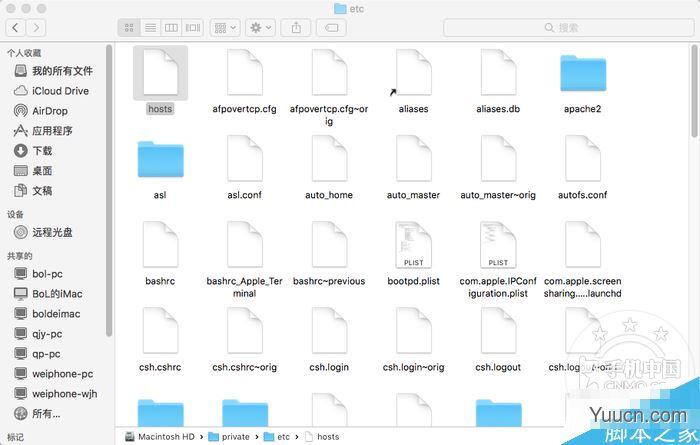This screenshot has width=700, height=445.
Task: Switch to Cover Flow view mode
Action: click(193, 28)
